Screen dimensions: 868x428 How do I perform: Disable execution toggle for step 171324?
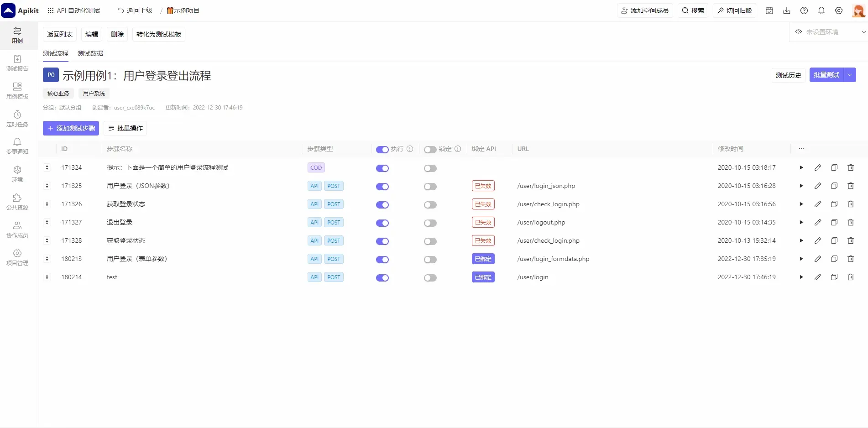[382, 168]
